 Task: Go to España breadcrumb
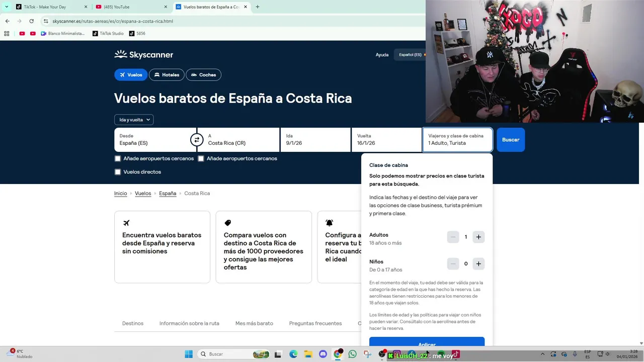click(x=168, y=194)
